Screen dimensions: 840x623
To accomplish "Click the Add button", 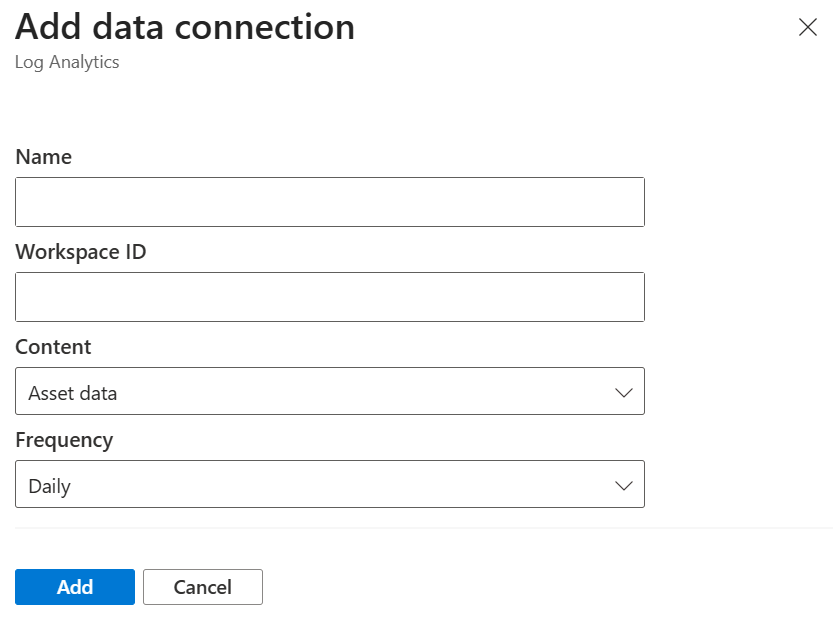I will pos(74,587).
